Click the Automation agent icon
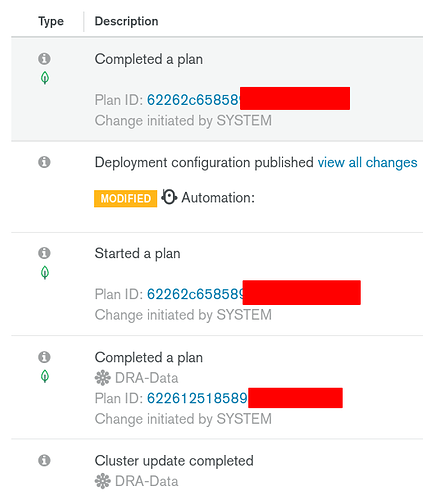Viewport: 423px width, 500px height. click(x=169, y=197)
